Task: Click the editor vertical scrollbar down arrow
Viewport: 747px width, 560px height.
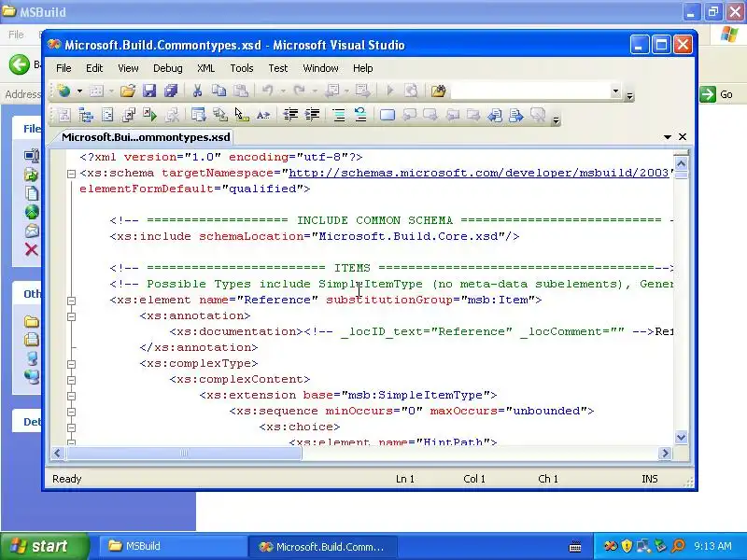Action: coord(682,437)
